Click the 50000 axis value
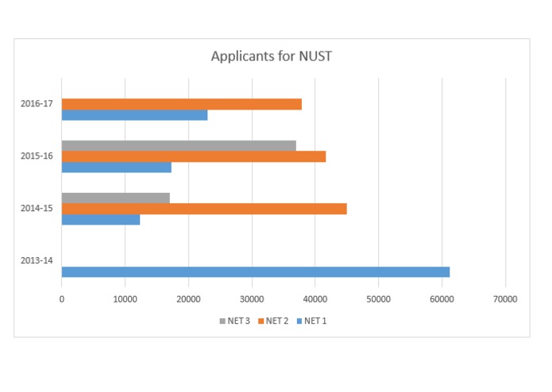Viewport: 552px width, 392px height. 378,299
